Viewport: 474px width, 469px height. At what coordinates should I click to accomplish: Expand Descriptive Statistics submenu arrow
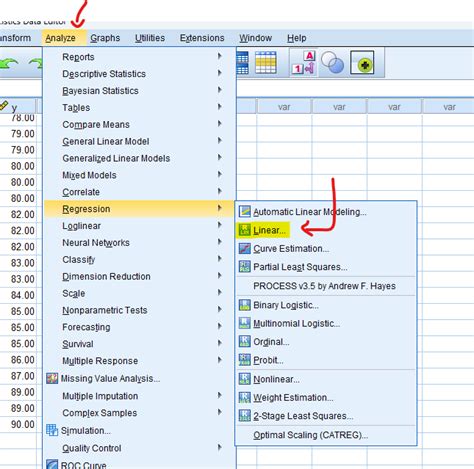(x=219, y=73)
